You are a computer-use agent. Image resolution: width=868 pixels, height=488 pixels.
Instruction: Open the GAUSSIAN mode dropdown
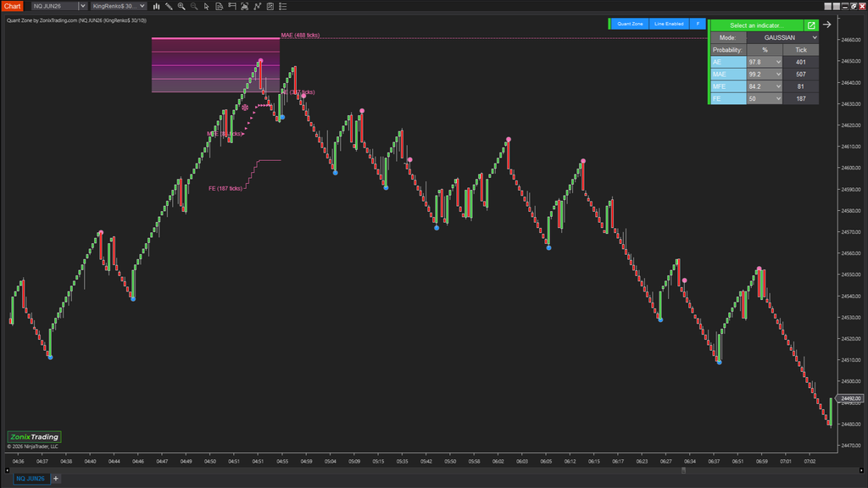click(x=782, y=37)
